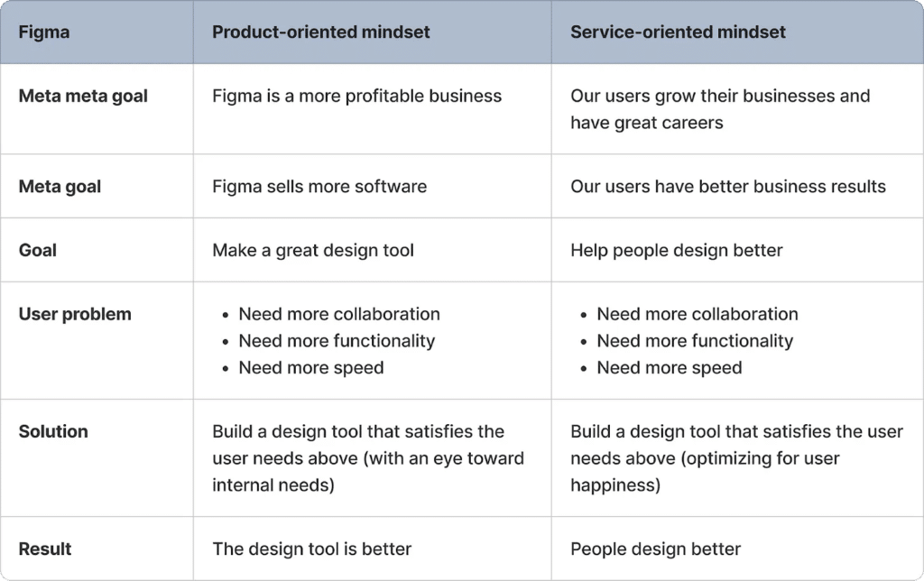Viewport: 924px width, 581px height.
Task: Click "The design tool is better" cell
Action: tap(311, 549)
